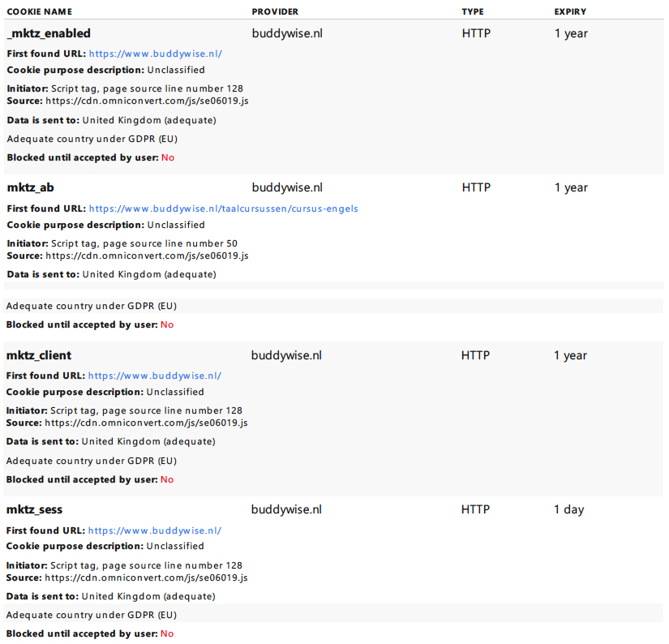The image size is (669, 644).
Task: Click the EXPIRY column header
Action: point(570,12)
